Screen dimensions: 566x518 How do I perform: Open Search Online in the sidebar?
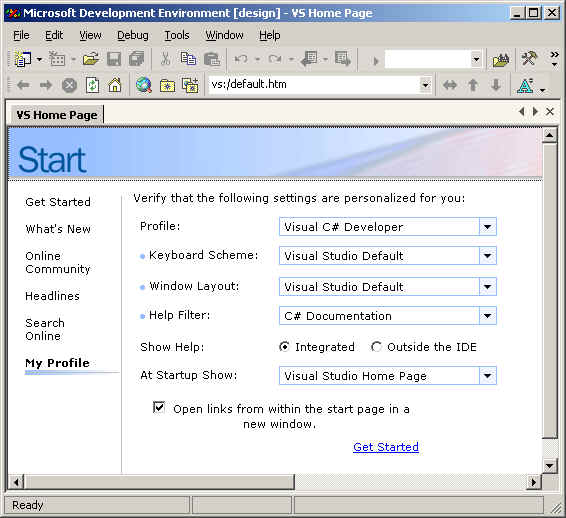[x=45, y=329]
